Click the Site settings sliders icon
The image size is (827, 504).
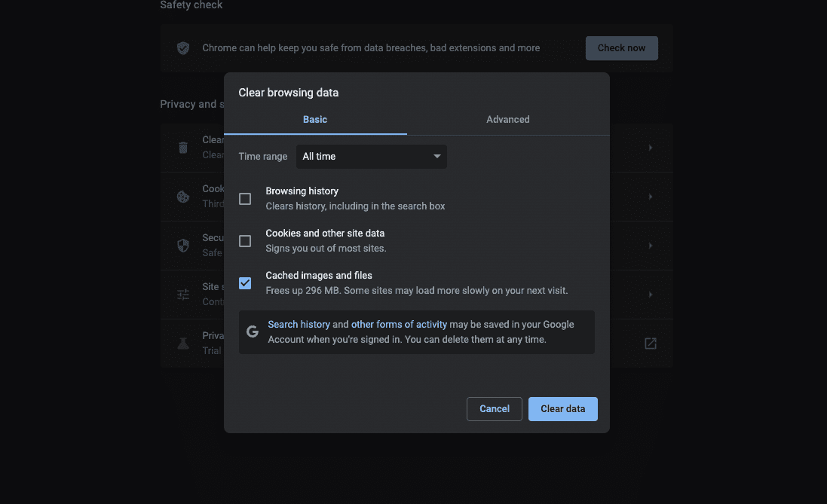click(183, 295)
